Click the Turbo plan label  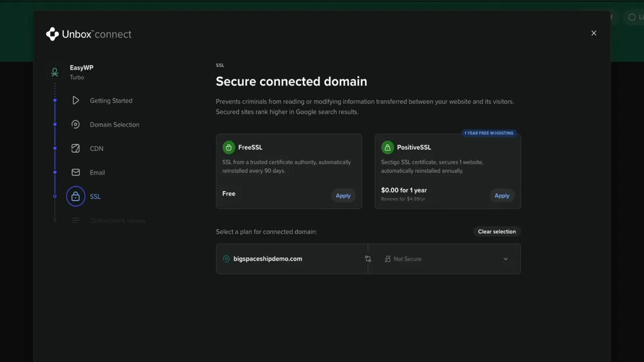pos(77,77)
